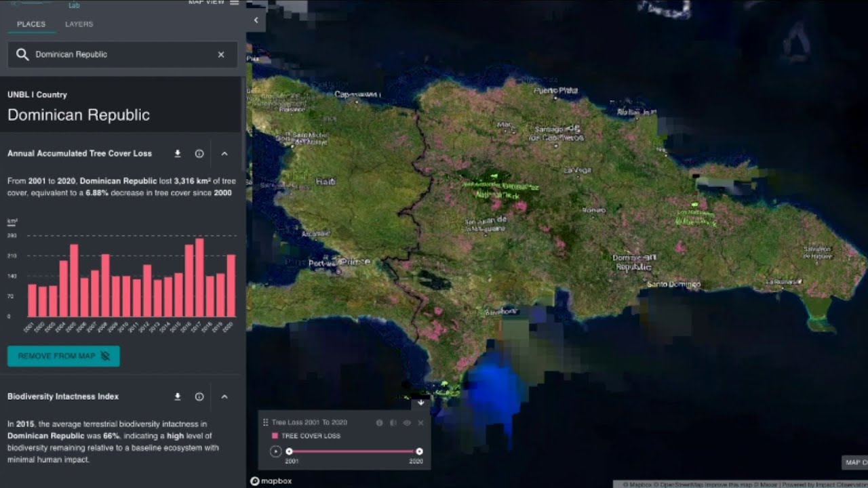Viewport: 868px width, 488px height.
Task: Click the 2020 bar in the chart
Action: tap(231, 285)
